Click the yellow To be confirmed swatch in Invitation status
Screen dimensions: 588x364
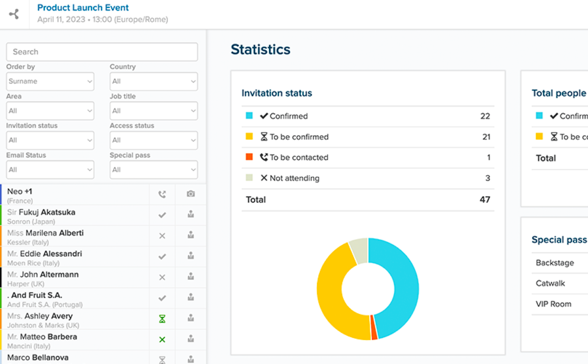(249, 136)
